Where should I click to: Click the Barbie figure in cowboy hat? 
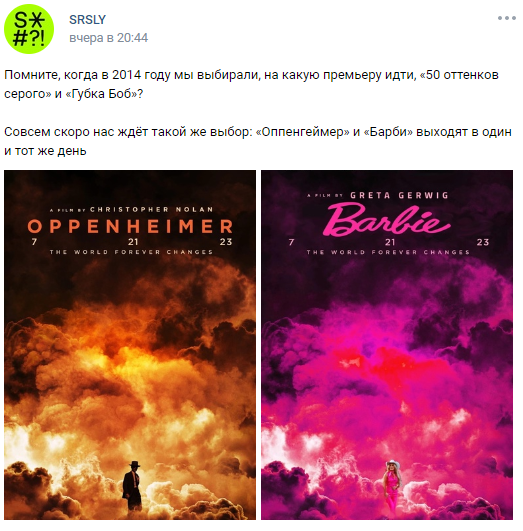(x=391, y=485)
